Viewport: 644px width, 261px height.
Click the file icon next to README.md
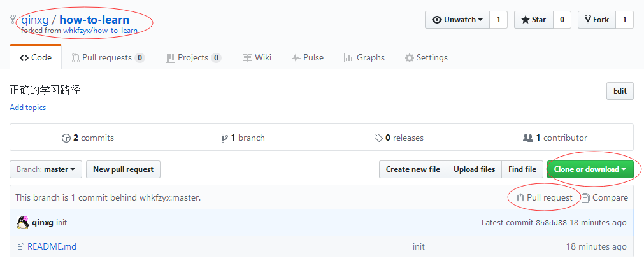pos(20,247)
